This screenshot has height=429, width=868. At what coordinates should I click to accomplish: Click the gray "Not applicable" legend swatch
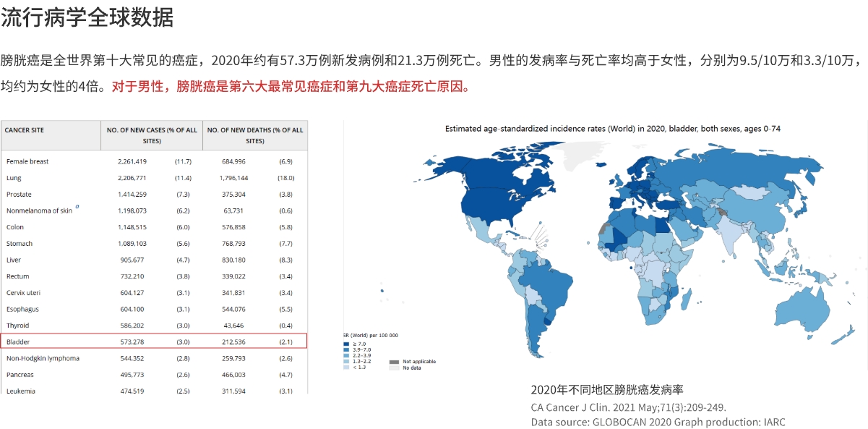394,361
